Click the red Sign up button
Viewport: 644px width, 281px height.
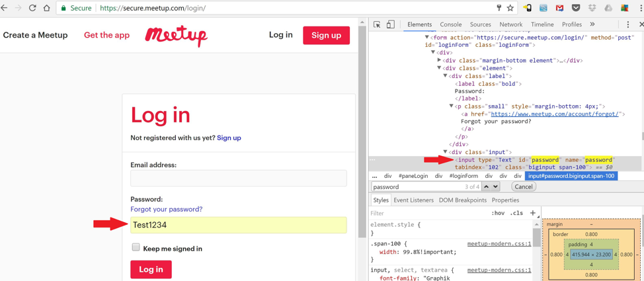[x=326, y=35]
